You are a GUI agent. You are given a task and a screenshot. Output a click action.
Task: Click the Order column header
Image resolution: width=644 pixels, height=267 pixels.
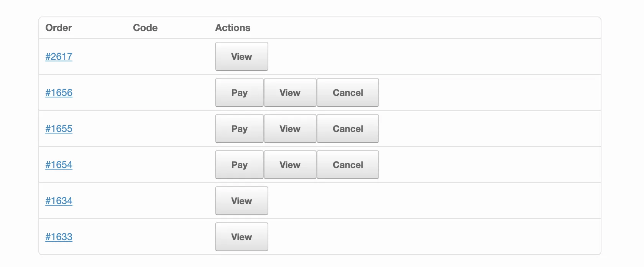pos(59,28)
